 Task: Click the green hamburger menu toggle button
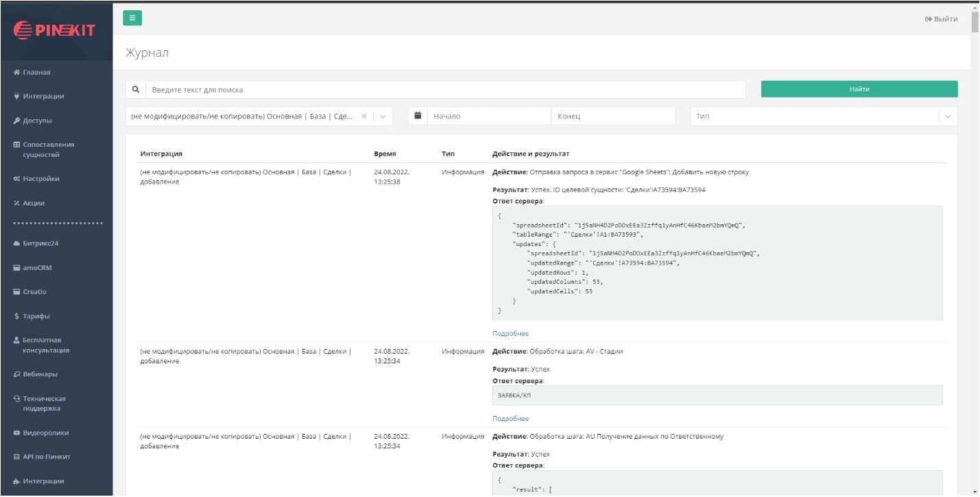coord(132,18)
